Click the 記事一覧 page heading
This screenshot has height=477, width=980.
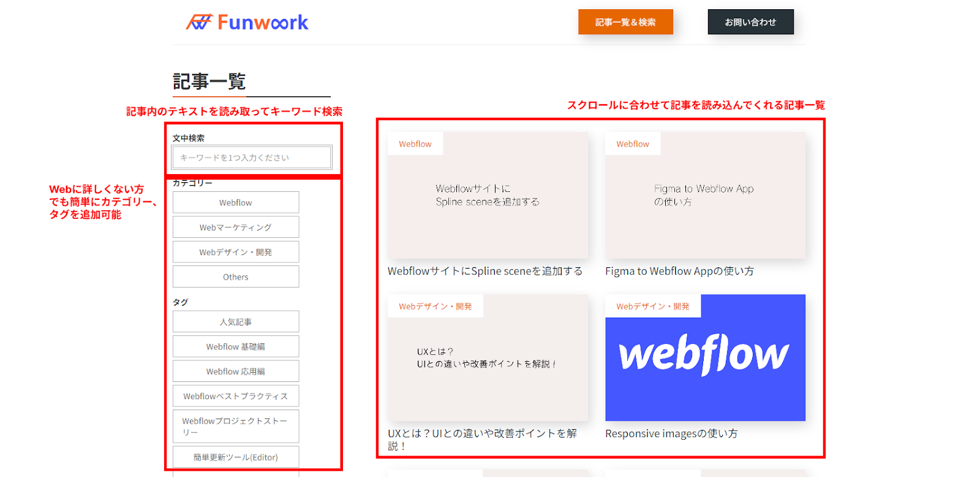click(x=209, y=81)
